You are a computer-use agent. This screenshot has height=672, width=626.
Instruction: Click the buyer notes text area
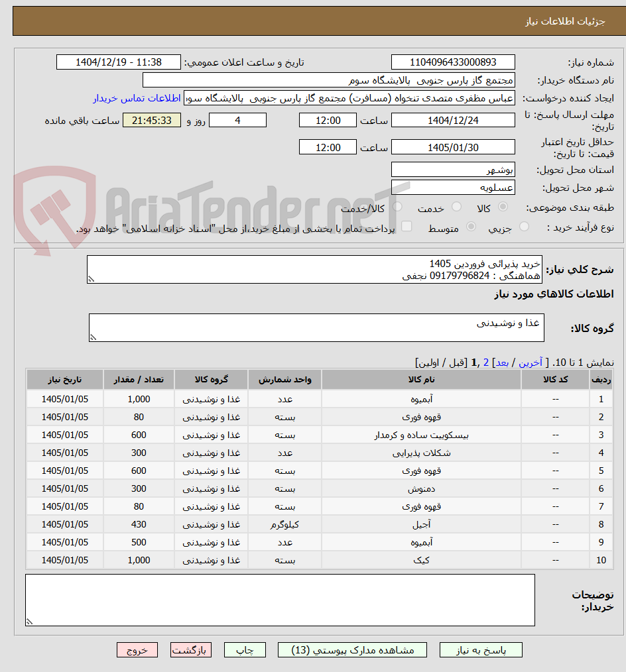coord(280,600)
